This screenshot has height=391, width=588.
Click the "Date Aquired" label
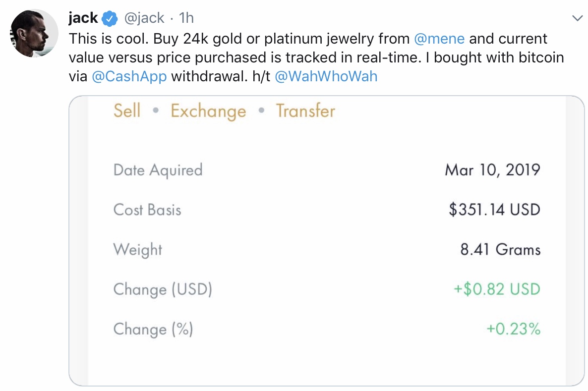pyautogui.click(x=158, y=170)
